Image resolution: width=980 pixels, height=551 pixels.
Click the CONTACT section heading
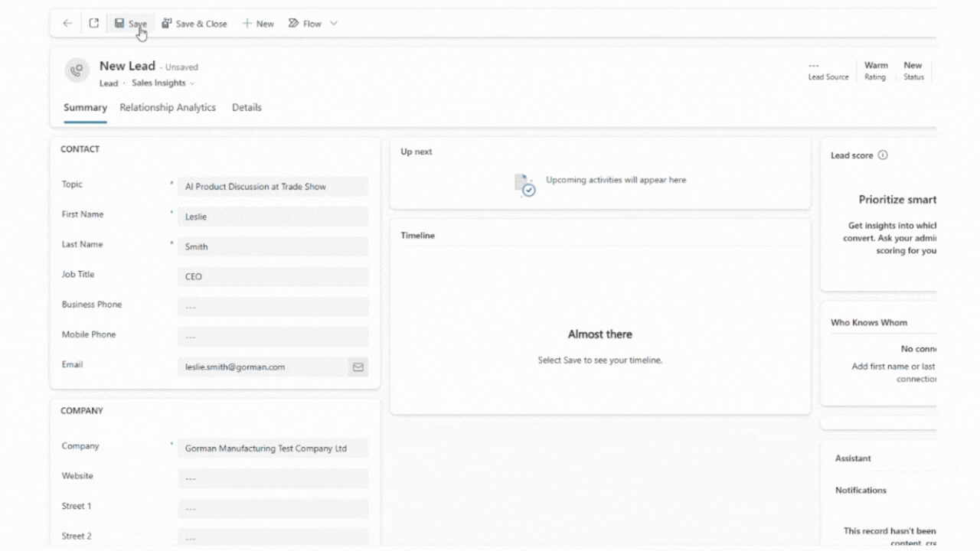click(80, 149)
